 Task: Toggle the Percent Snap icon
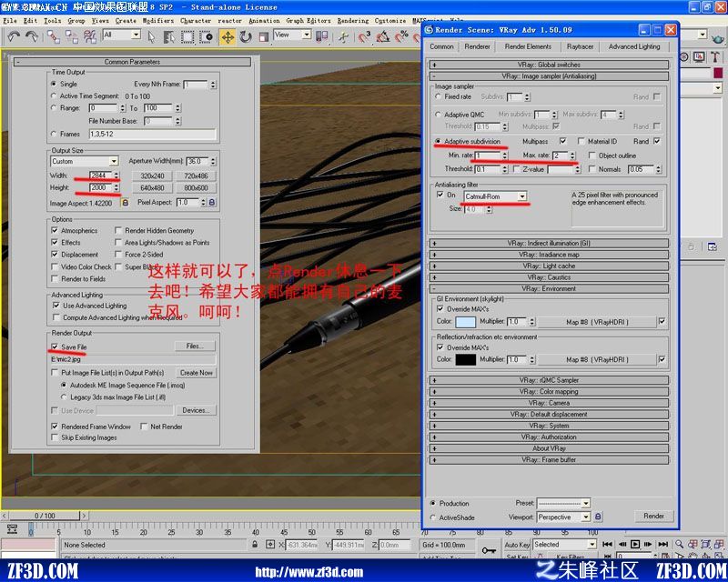(x=401, y=36)
